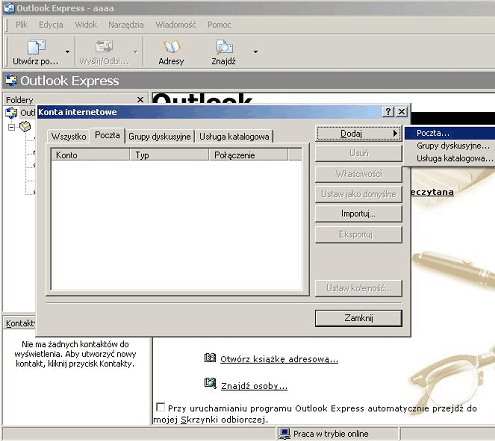Select the Outlook Express root icon in Foldery

(x=11, y=113)
